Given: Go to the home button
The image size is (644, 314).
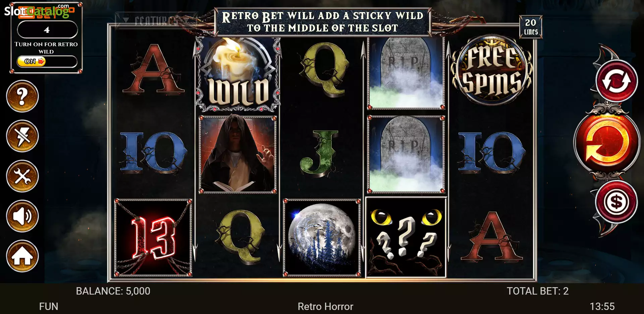Looking at the screenshot, I should (22, 256).
